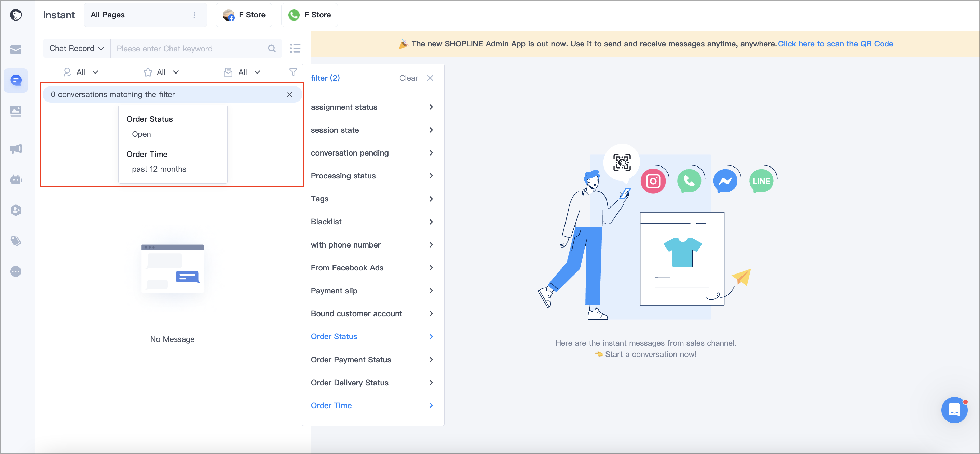Switch to the F Store WhatsApp tab
The width and height of the screenshot is (980, 454).
click(309, 15)
